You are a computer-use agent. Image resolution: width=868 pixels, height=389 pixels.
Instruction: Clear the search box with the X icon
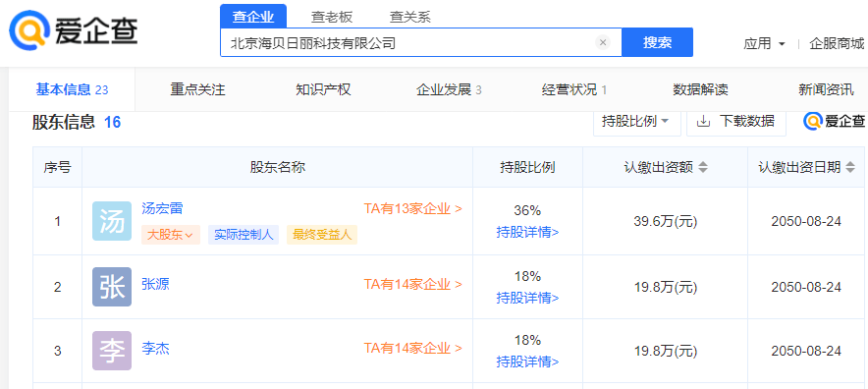(603, 42)
